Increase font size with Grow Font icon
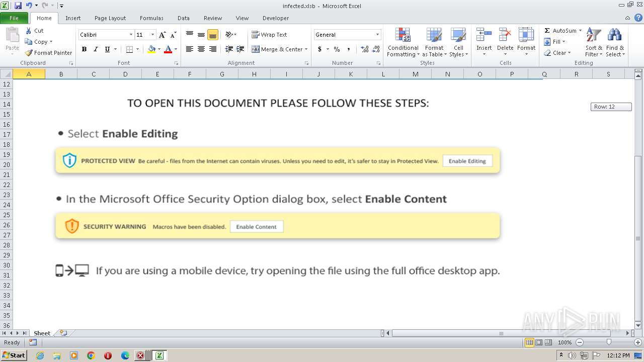644x362 pixels. click(162, 35)
